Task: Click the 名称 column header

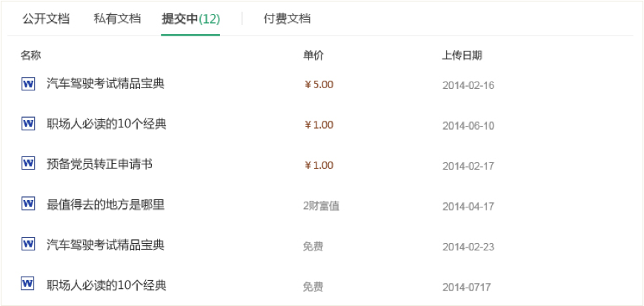Action: tap(31, 56)
